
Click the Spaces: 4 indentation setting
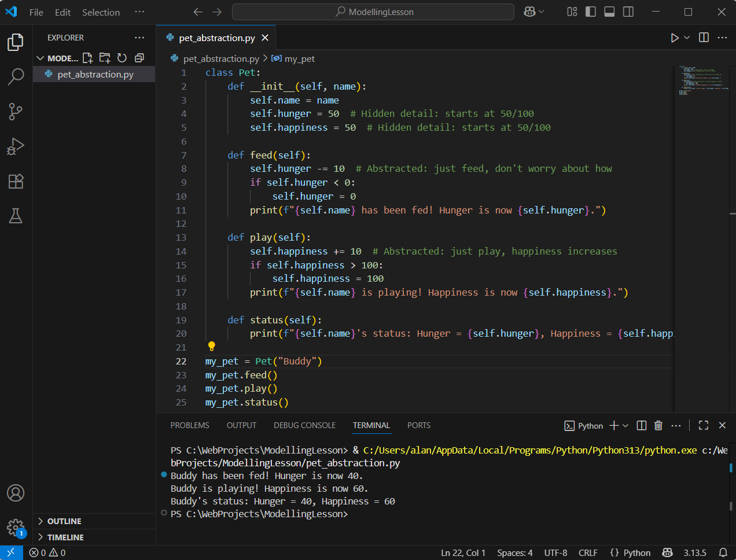[514, 552]
